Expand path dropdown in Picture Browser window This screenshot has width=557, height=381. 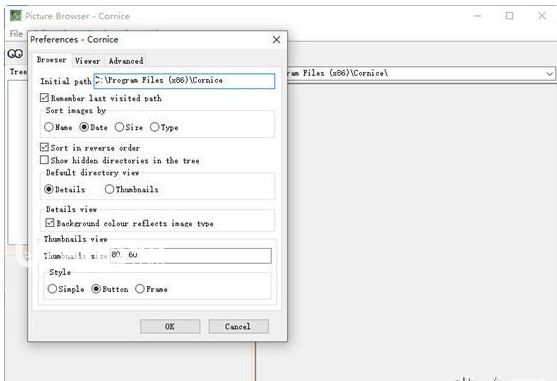[x=550, y=74]
